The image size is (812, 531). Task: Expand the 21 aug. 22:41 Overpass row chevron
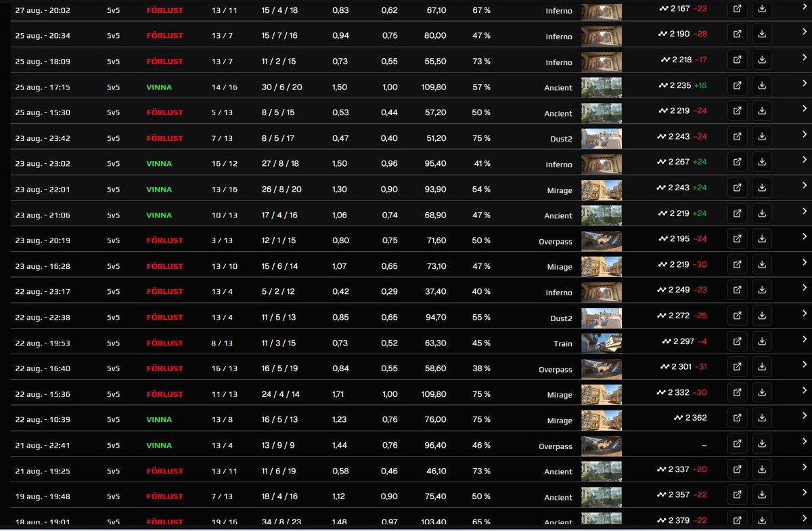(805, 442)
